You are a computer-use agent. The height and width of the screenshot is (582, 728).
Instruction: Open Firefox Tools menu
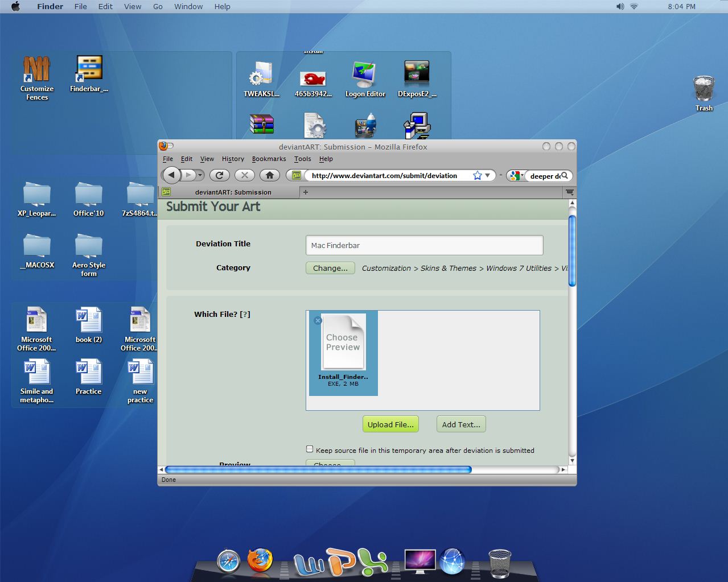click(x=302, y=159)
